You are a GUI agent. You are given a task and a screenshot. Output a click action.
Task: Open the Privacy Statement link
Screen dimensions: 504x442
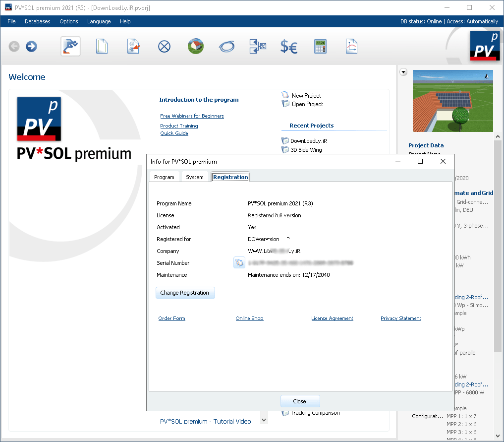click(x=401, y=318)
